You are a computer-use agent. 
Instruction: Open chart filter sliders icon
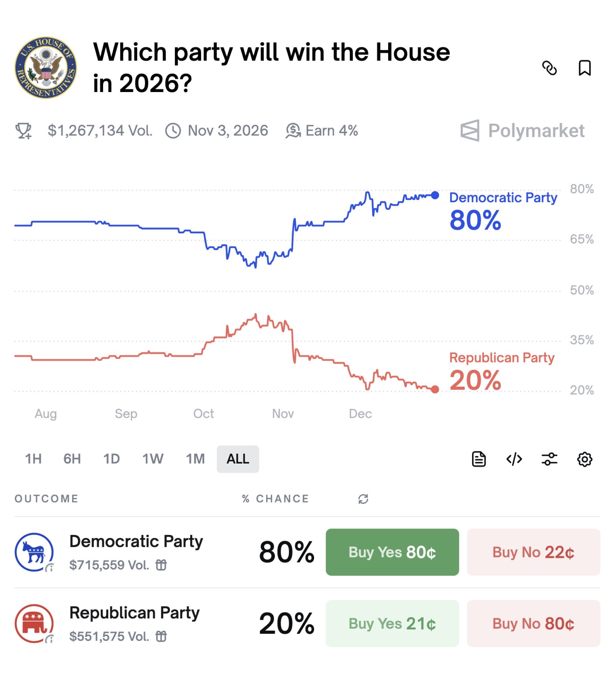[549, 459]
